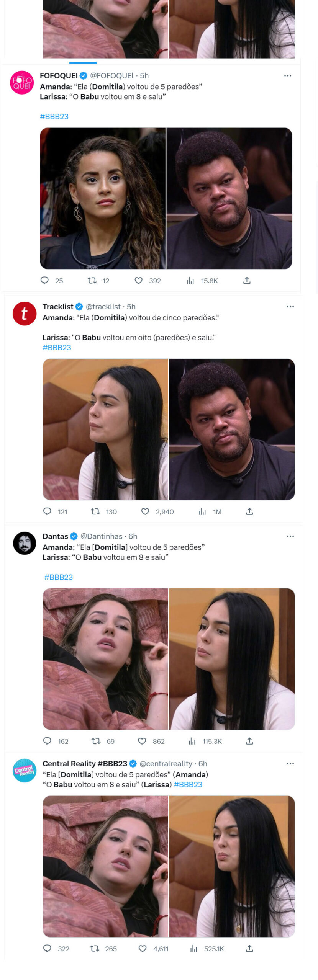
Task: Like the Central Reality tweet
Action: (x=143, y=948)
